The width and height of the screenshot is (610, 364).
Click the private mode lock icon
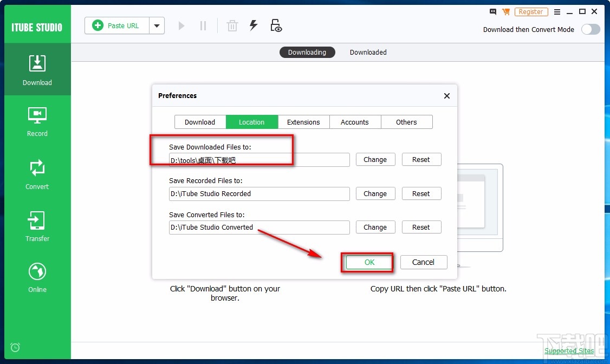tap(276, 25)
